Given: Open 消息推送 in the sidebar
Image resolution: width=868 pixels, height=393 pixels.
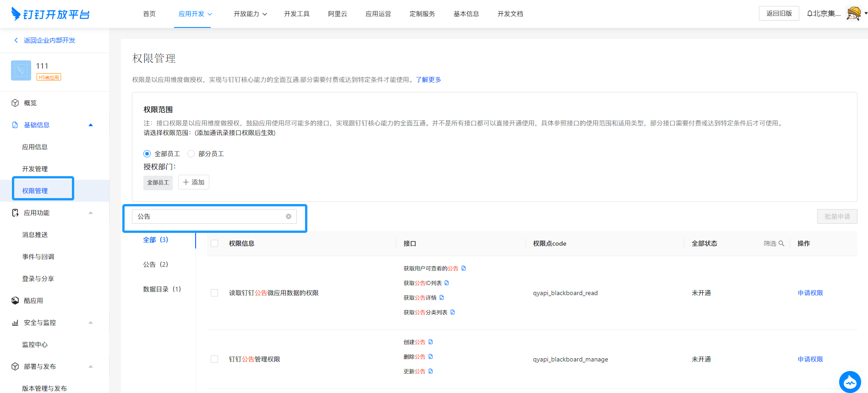Looking at the screenshot, I should [35, 235].
